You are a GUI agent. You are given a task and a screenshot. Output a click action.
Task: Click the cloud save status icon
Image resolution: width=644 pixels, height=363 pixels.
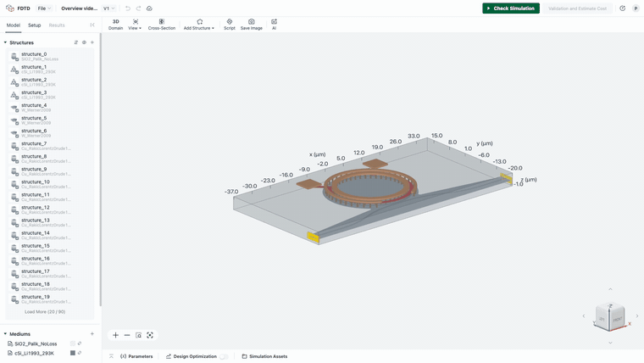coord(149,8)
